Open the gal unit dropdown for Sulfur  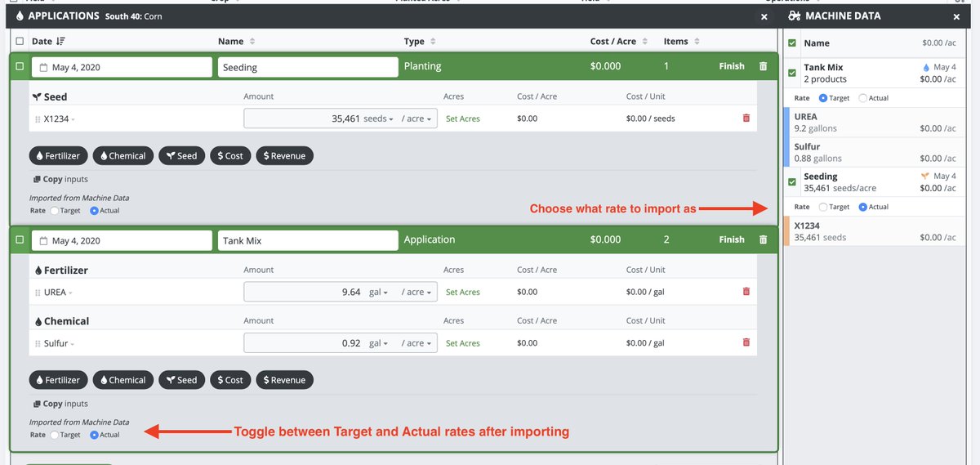click(378, 343)
